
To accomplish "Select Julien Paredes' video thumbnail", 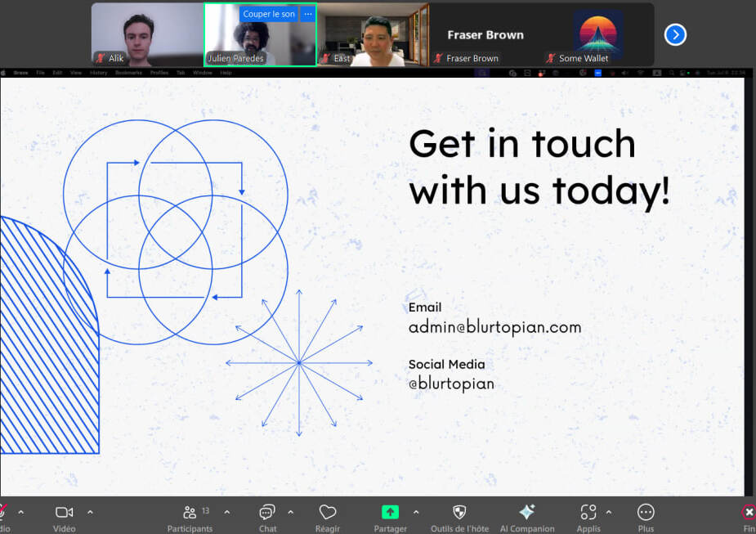I will 261,34.
